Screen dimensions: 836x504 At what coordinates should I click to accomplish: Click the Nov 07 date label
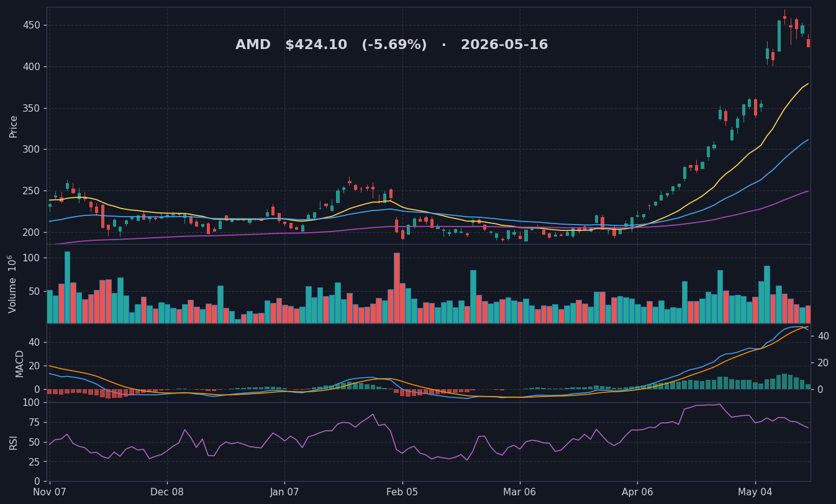tap(50, 492)
